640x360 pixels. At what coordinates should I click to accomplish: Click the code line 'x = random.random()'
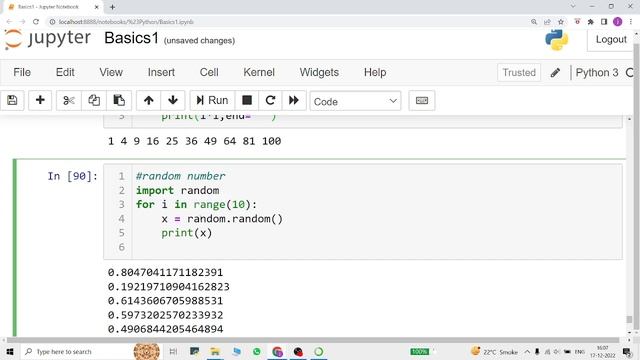click(222, 219)
